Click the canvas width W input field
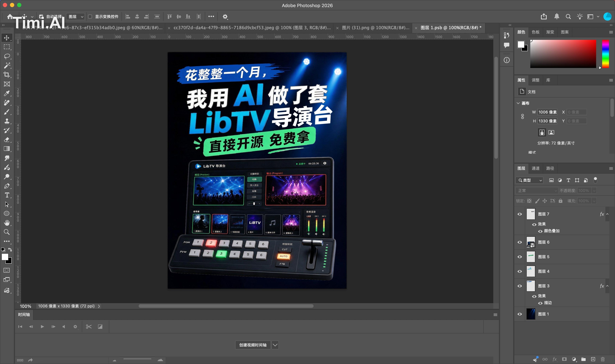Viewport: 615px width, 364px height. pyautogui.click(x=547, y=112)
